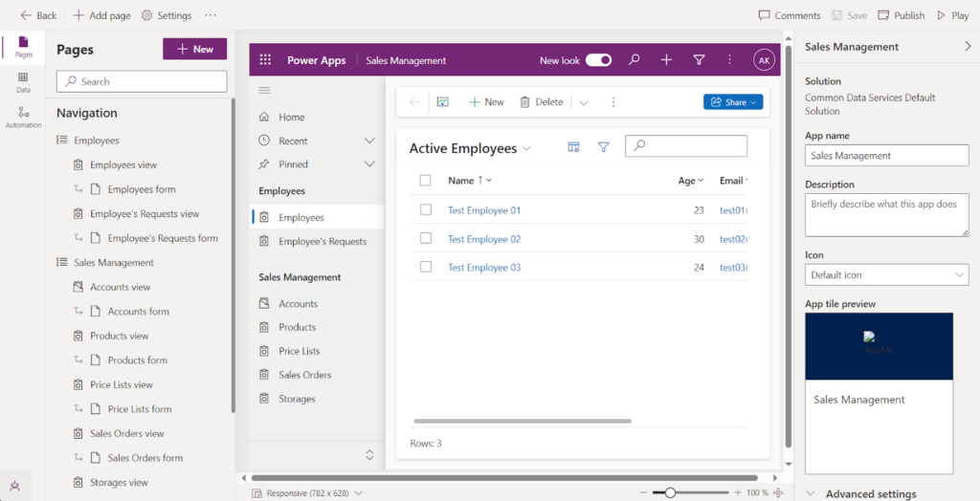Viewport: 980px width, 501px height.
Task: Open the advanced filter funnel in header
Action: [699, 60]
